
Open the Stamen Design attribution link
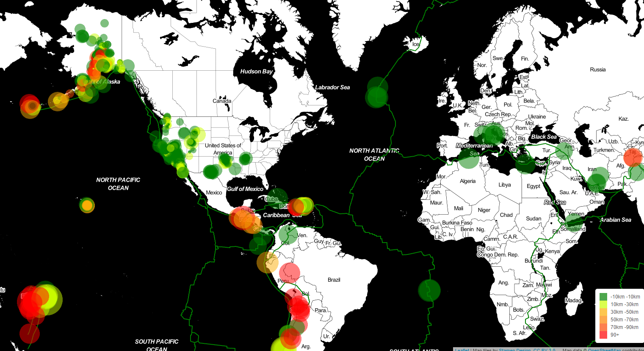[x=516, y=350]
